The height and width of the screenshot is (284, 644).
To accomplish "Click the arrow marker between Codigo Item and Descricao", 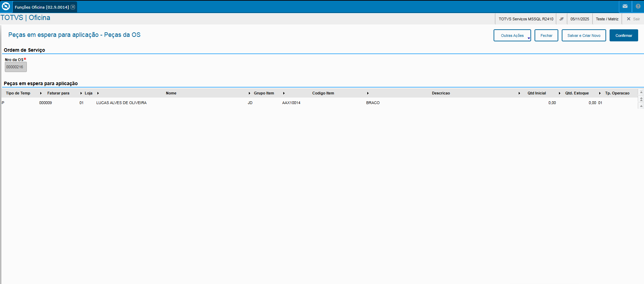I will [368, 93].
